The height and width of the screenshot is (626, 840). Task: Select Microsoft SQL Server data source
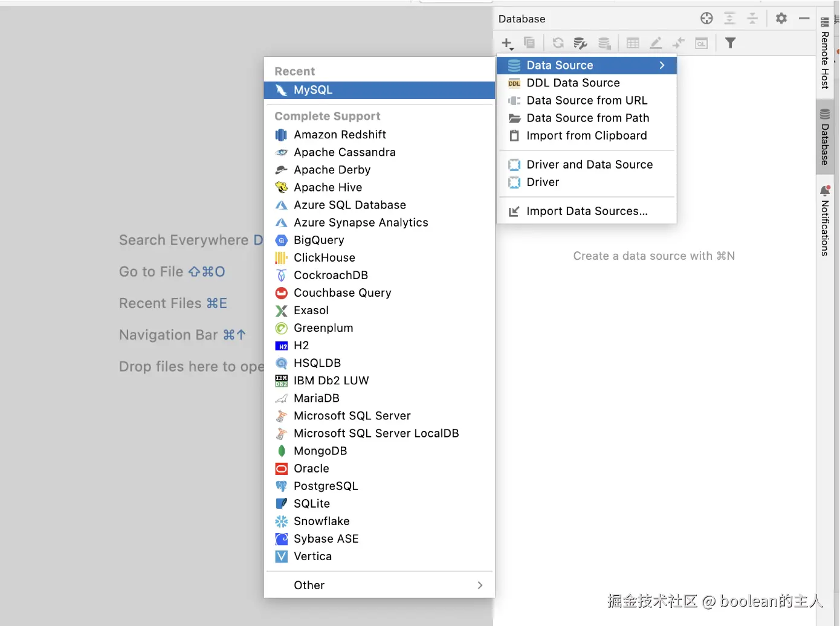click(x=380, y=416)
